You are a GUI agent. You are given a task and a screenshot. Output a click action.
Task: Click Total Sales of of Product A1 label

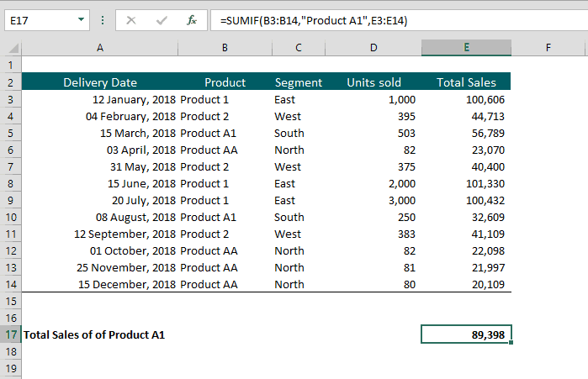click(x=94, y=334)
